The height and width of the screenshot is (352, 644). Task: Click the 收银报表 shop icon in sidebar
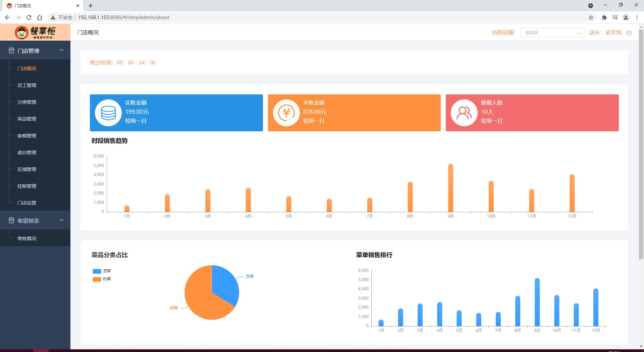point(11,221)
